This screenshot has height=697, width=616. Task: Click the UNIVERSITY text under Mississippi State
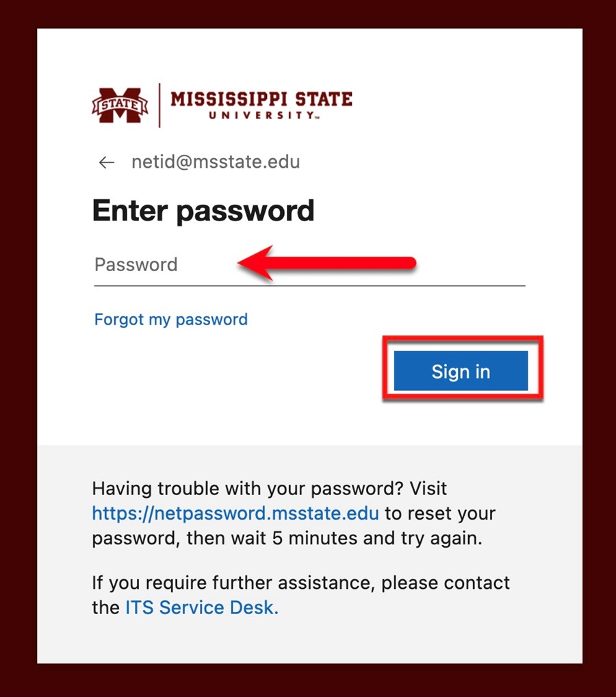(x=264, y=116)
